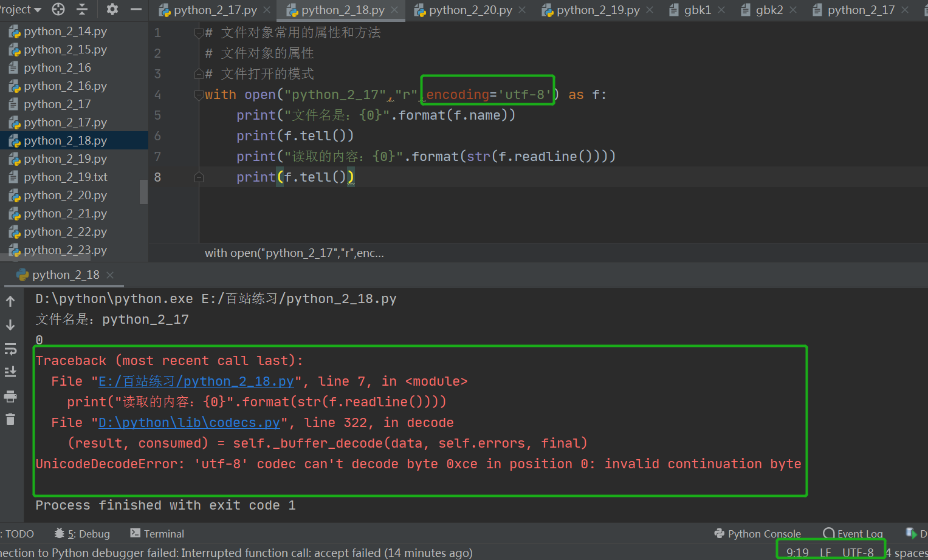
Task: Open the TODO tool window
Action: pos(18,534)
